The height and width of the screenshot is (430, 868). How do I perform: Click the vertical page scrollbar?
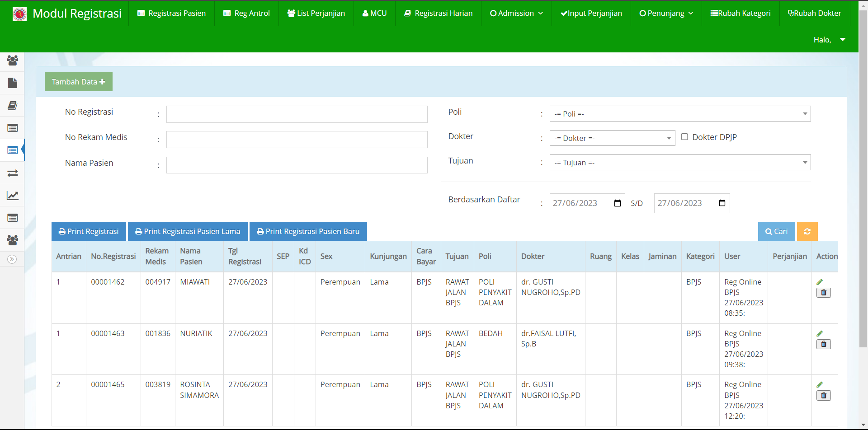(x=863, y=181)
